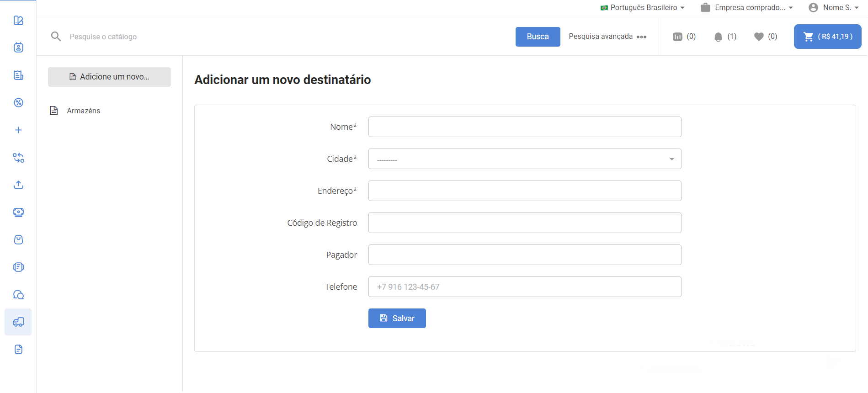Viewport: 868px width, 393px height.
Task: Open the comparison chart icon
Action: click(x=677, y=37)
